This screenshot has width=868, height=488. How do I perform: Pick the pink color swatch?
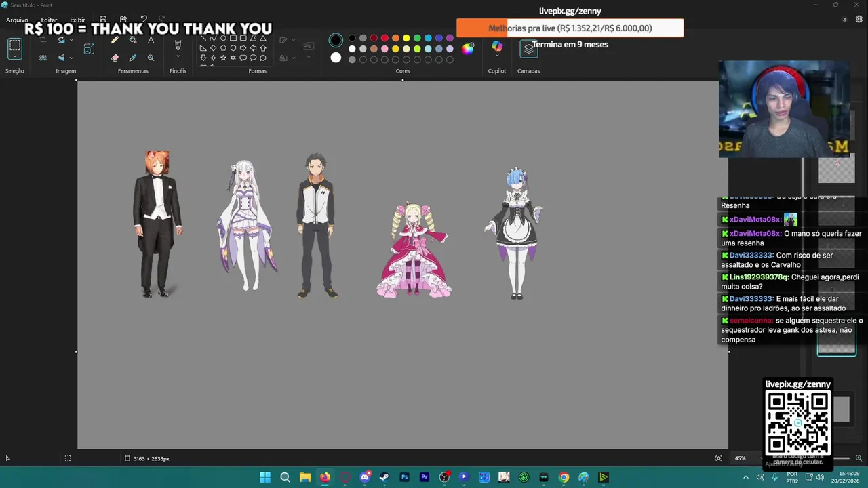coord(384,49)
